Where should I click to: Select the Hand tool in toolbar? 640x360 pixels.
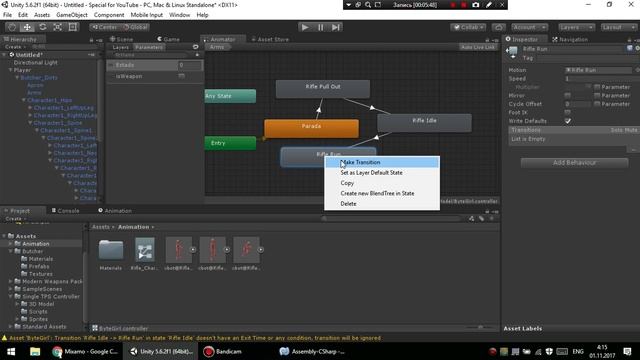(x=12, y=27)
